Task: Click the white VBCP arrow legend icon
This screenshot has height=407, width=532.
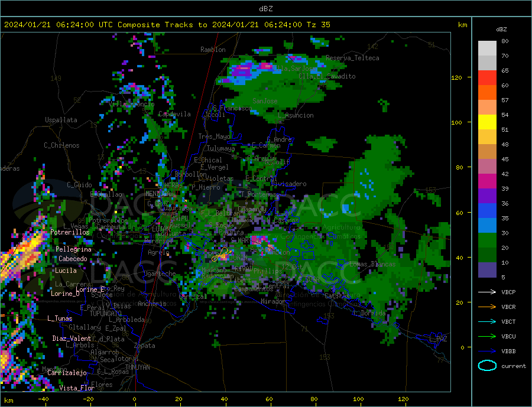Action: (x=487, y=292)
